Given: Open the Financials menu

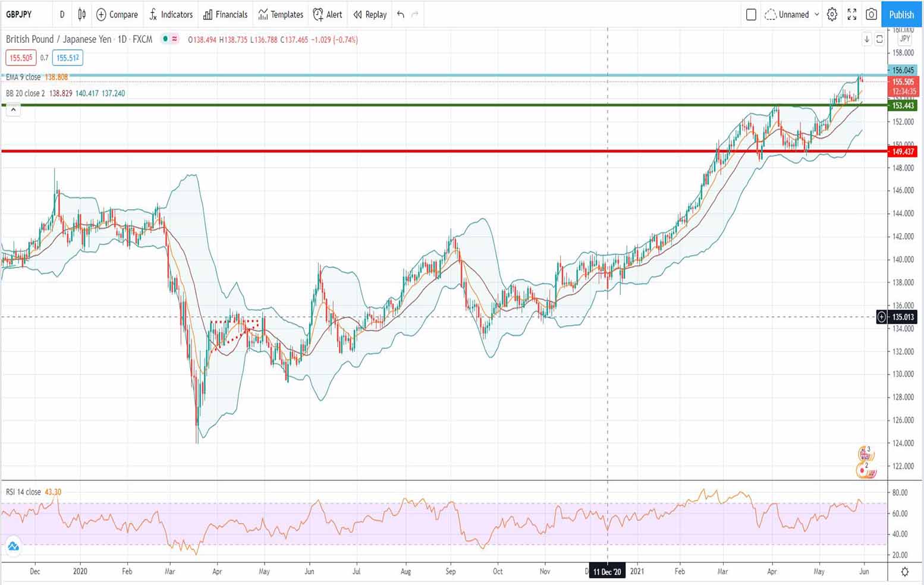Looking at the screenshot, I should point(225,14).
